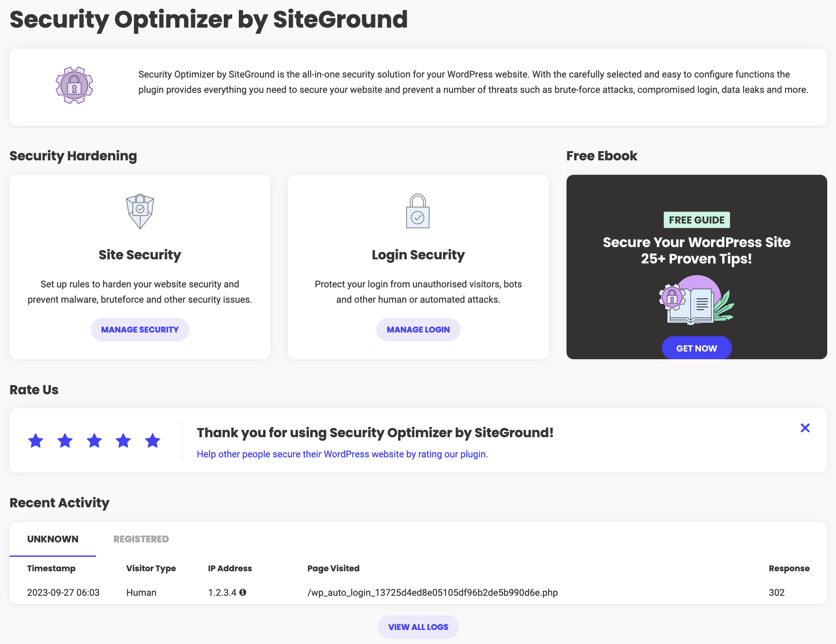Image resolution: width=836 pixels, height=644 pixels.
Task: Select the 302 response code cell
Action: [x=776, y=592]
